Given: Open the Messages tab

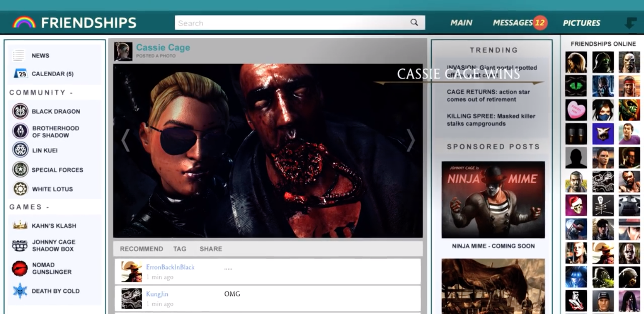Looking at the screenshot, I should click(513, 23).
